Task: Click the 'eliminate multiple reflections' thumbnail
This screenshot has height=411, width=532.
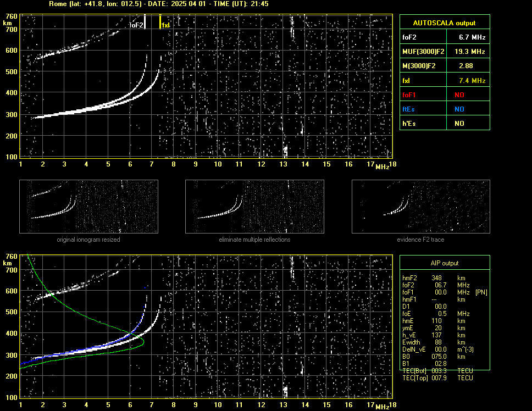Action: click(x=254, y=207)
